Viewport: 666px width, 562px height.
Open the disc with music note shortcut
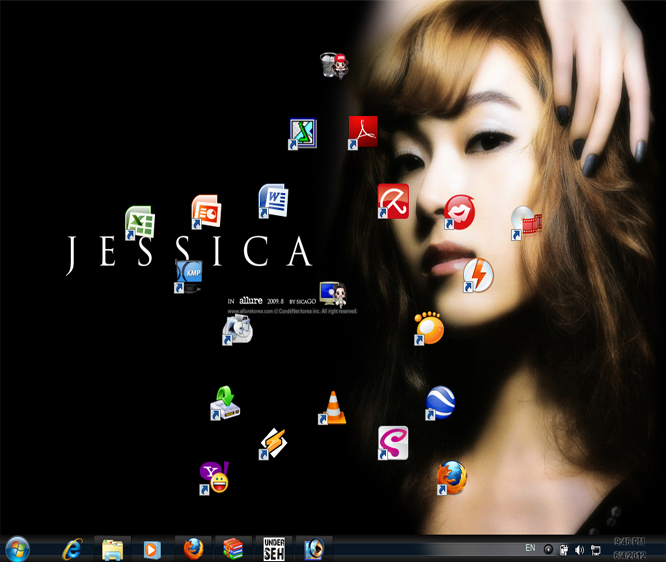[237, 330]
